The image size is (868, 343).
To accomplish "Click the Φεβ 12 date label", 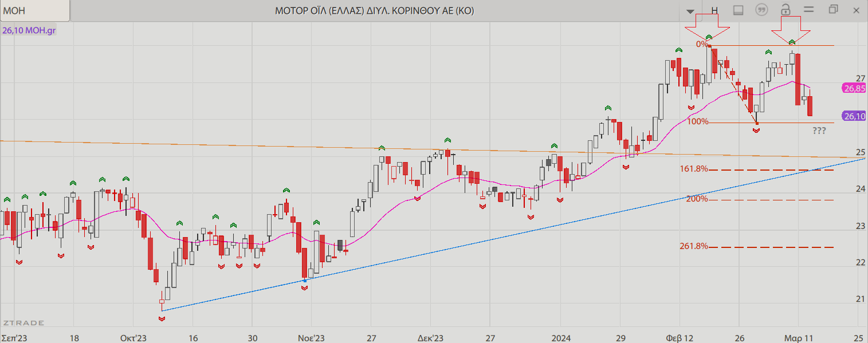I will (680, 338).
